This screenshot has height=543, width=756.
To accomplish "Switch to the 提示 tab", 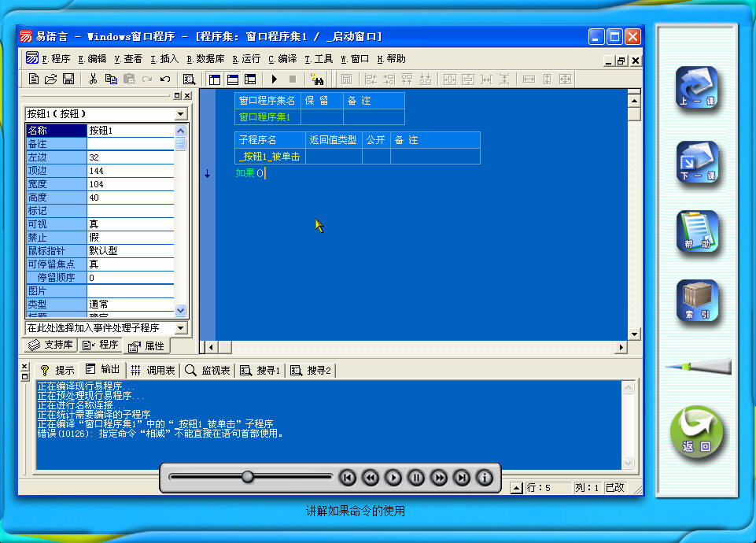I will [57, 371].
